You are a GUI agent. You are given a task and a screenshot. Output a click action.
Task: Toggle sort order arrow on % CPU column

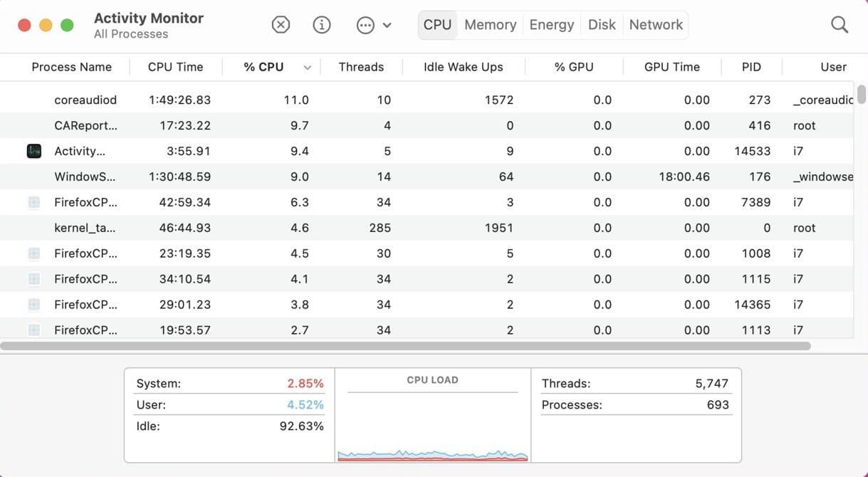click(x=308, y=68)
